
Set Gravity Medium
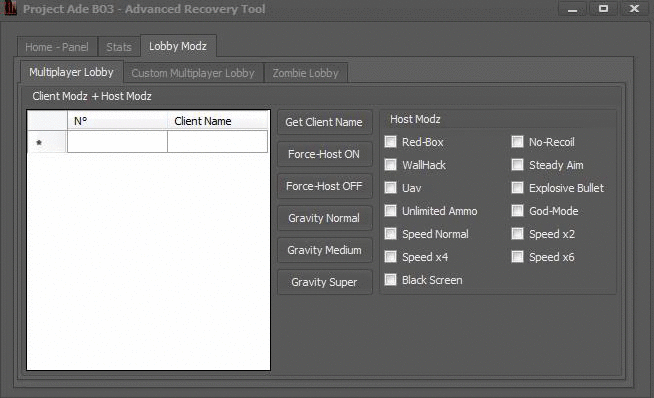pos(324,250)
